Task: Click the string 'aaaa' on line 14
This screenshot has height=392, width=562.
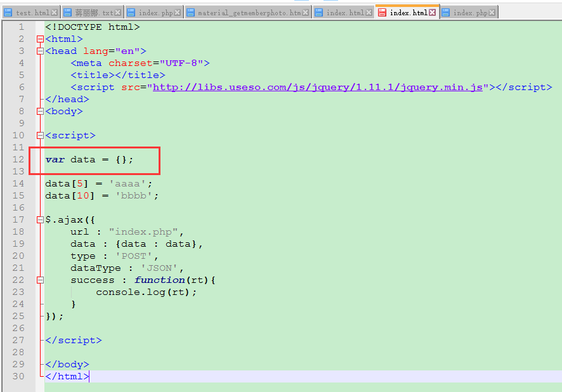Action: [127, 184]
